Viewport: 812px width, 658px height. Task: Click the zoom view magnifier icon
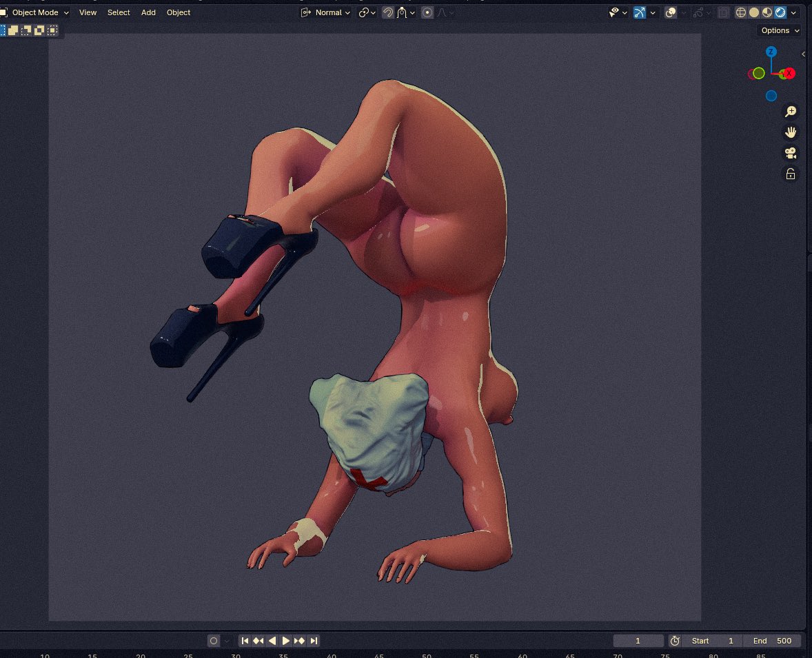[x=790, y=112]
